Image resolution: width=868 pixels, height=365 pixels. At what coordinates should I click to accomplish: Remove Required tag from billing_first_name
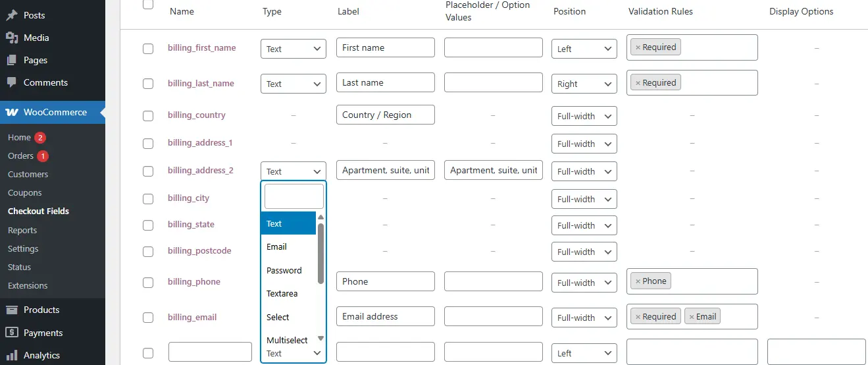point(637,47)
